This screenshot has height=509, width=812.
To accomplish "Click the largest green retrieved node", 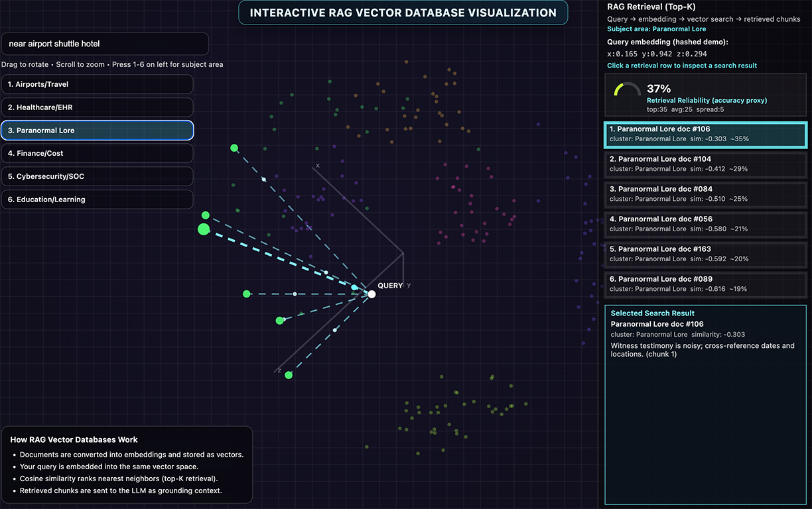I will 204,229.
